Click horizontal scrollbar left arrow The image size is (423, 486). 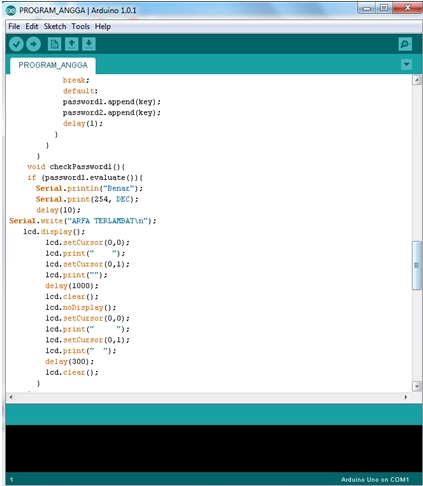tap(11, 397)
